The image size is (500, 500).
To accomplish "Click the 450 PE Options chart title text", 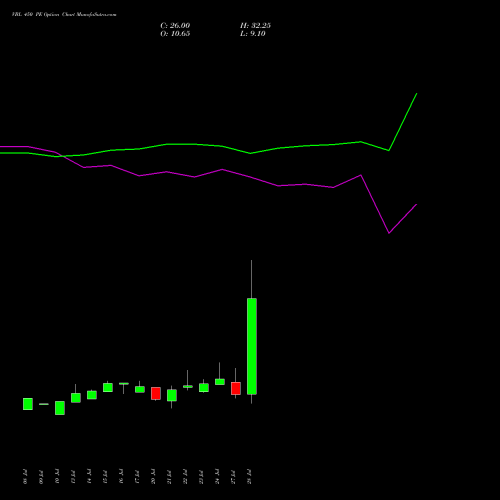I will (x=64, y=15).
